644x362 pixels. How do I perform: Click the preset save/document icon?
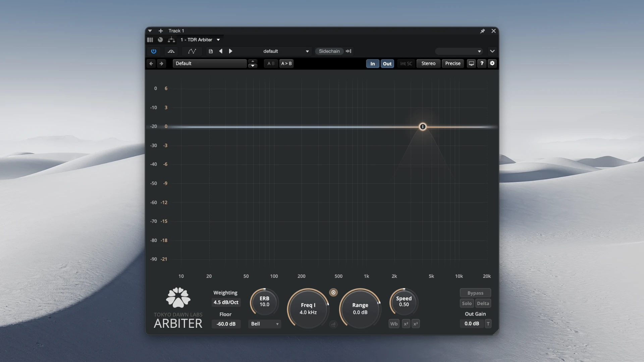click(x=211, y=51)
